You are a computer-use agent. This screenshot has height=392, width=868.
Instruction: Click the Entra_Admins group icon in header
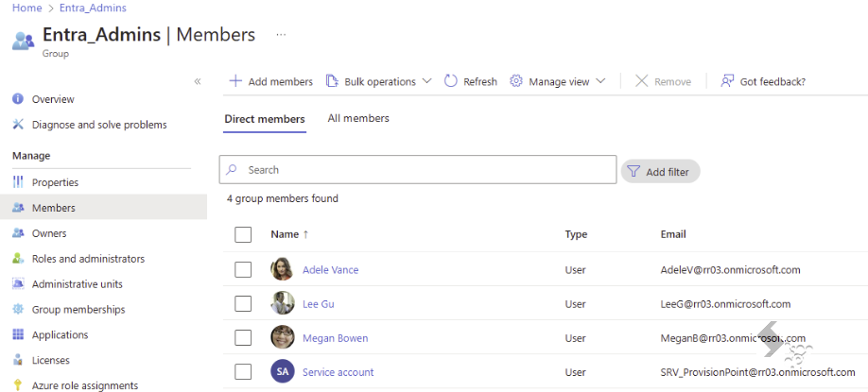(23, 41)
